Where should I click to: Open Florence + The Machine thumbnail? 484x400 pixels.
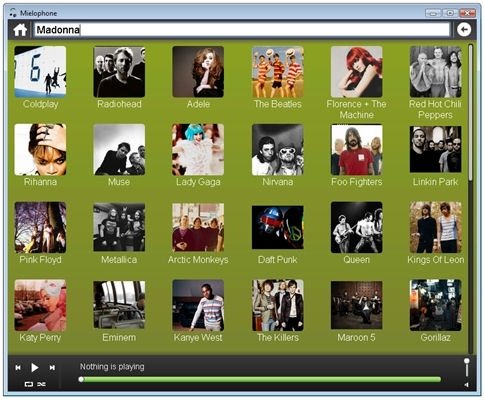click(356, 72)
